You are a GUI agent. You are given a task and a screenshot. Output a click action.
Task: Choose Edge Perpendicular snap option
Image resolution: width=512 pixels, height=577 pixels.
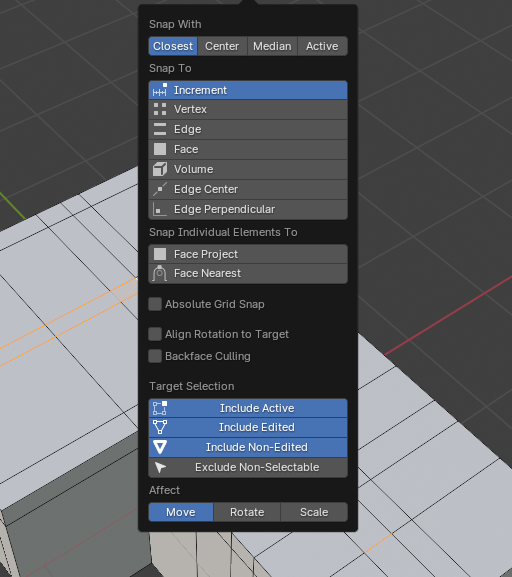pos(248,209)
